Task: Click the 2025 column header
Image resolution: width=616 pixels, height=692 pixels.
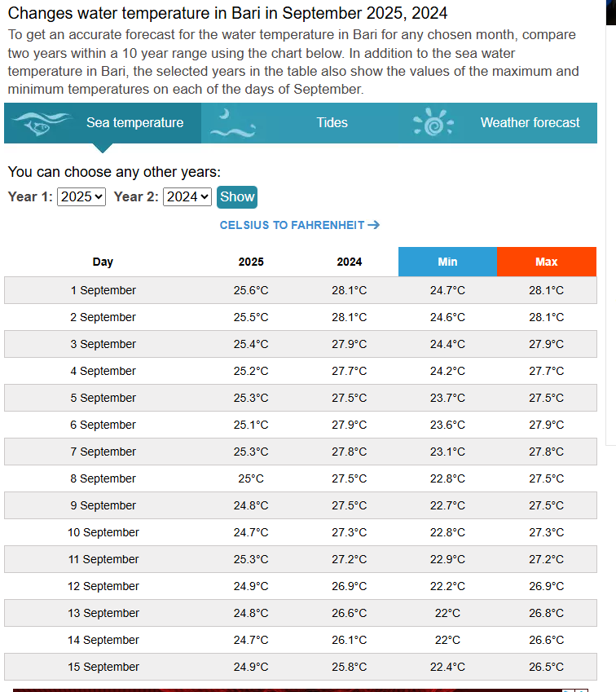Action: click(x=251, y=262)
